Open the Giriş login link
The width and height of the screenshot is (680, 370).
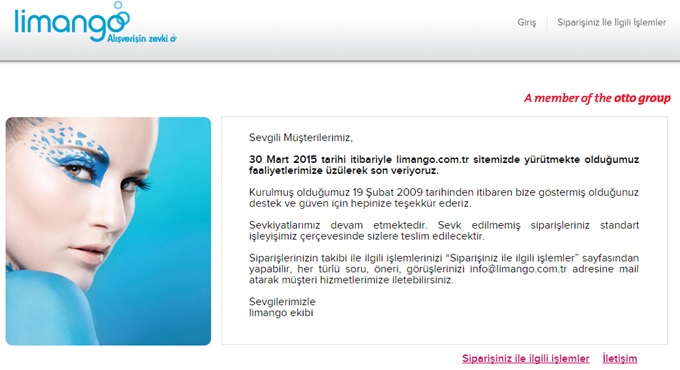(526, 23)
